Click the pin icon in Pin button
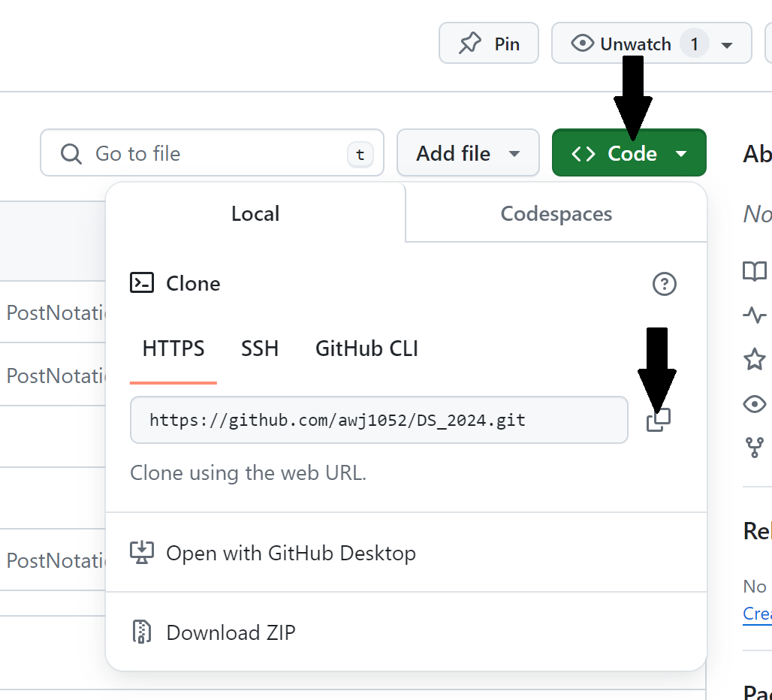 [470, 44]
